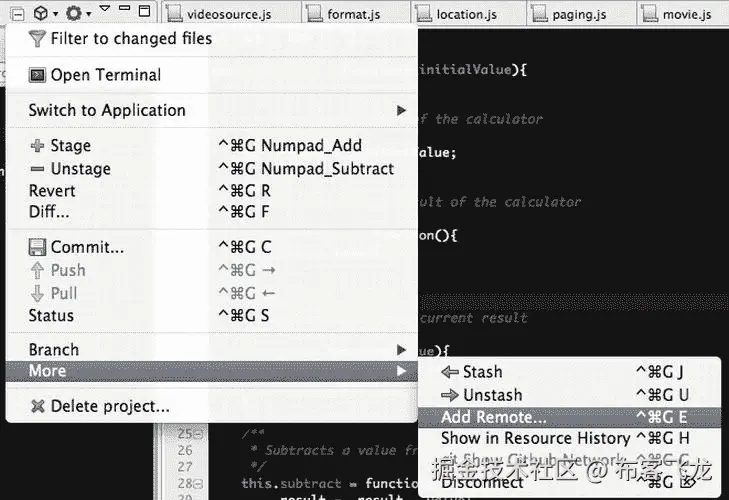Click the cube project icon in toolbar

click(41, 13)
